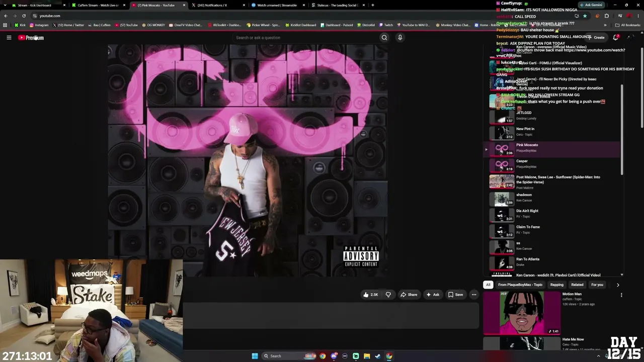
Task: Select the All filter chip
Action: pos(488,285)
